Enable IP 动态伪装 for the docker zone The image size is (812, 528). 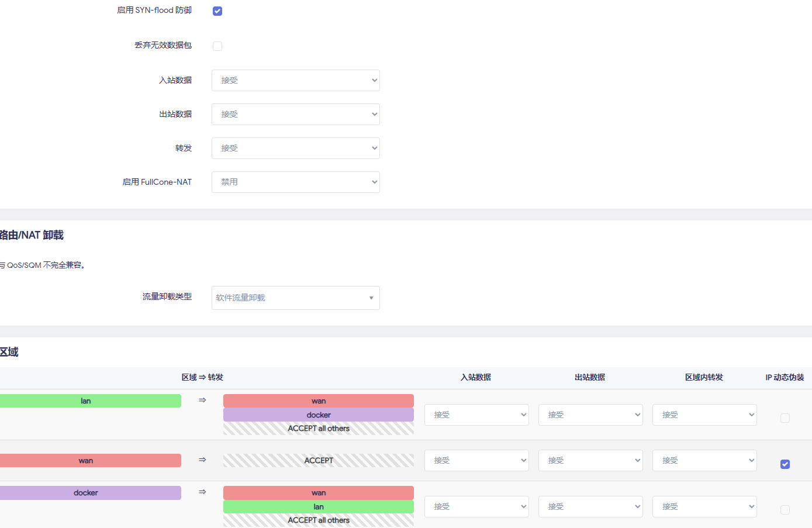(785, 509)
